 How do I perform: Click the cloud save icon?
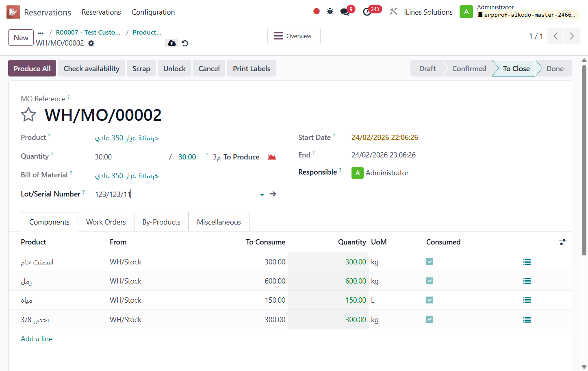172,43
